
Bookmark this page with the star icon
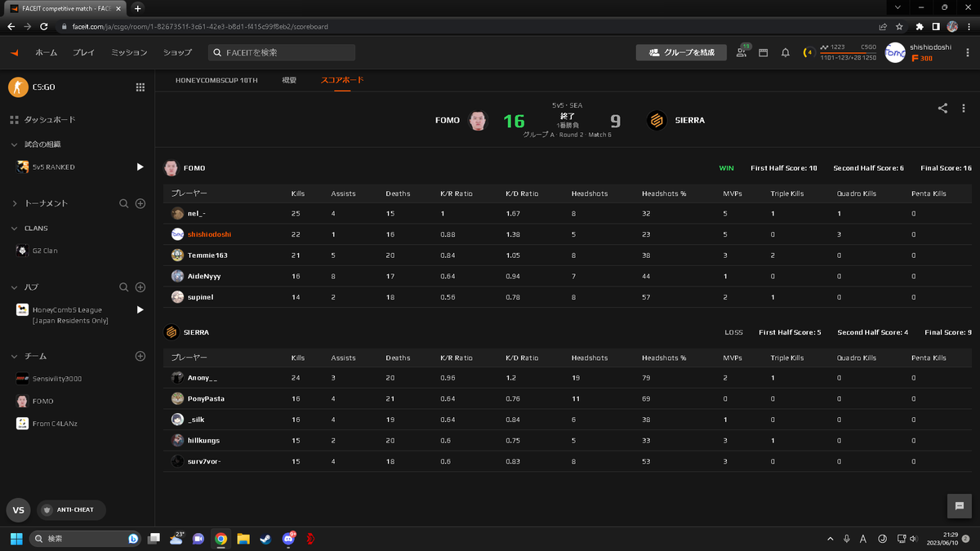click(x=899, y=26)
